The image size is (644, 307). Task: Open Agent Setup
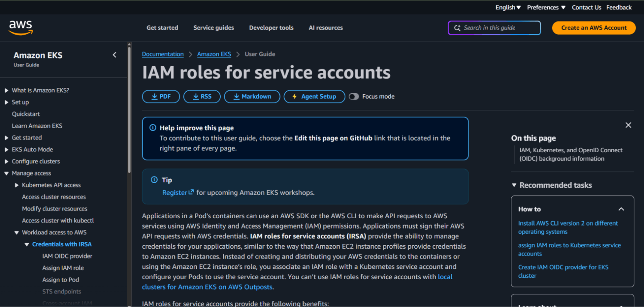314,96
